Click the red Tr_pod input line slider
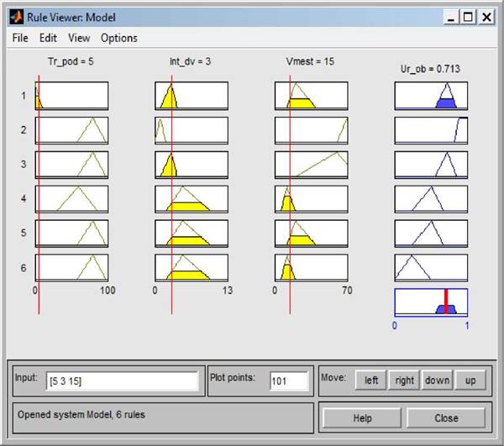The image size is (504, 446). pos(39,194)
